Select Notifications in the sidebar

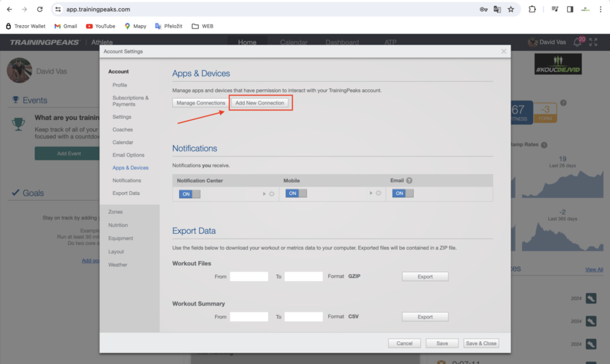click(127, 180)
